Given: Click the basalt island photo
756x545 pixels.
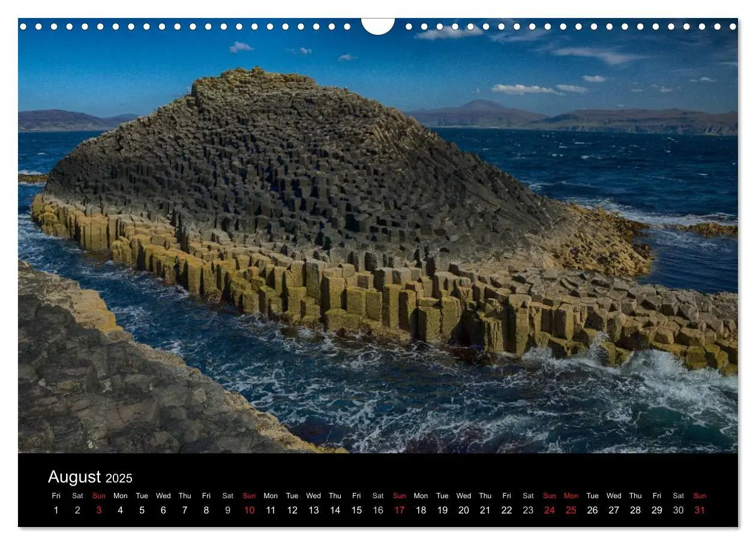Looking at the screenshot, I should (x=378, y=235).
